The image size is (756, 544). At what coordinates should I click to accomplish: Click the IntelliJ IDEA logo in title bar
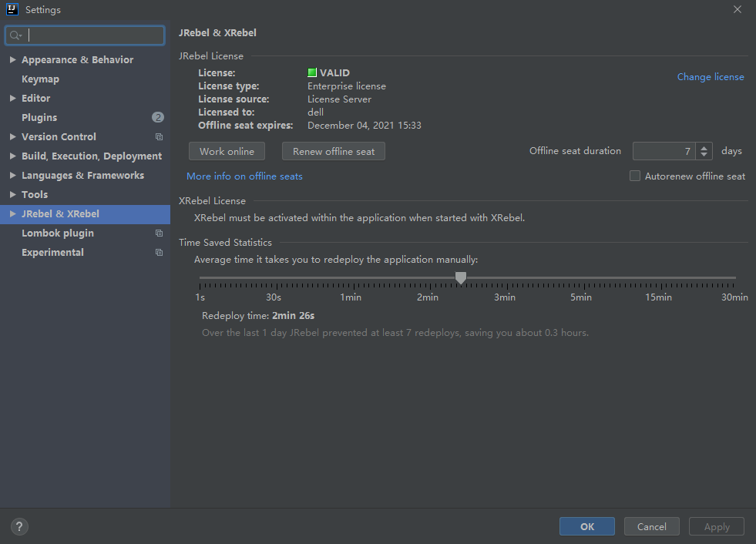pyautogui.click(x=12, y=9)
